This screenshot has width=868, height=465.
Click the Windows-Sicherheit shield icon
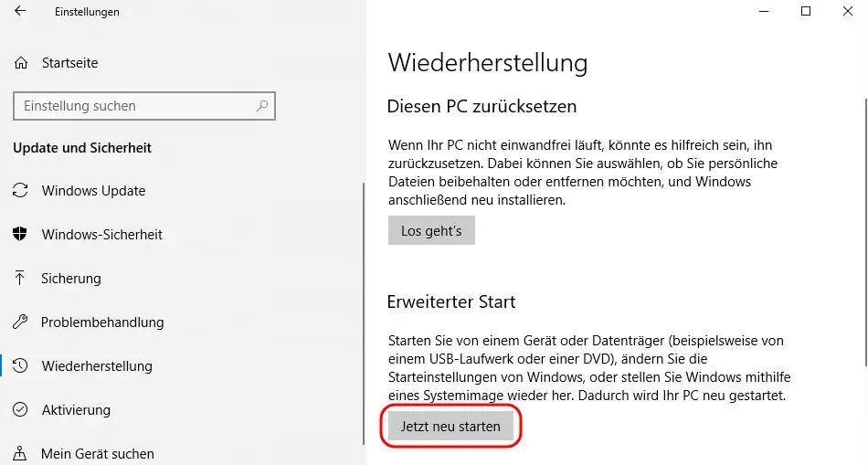[x=20, y=235]
